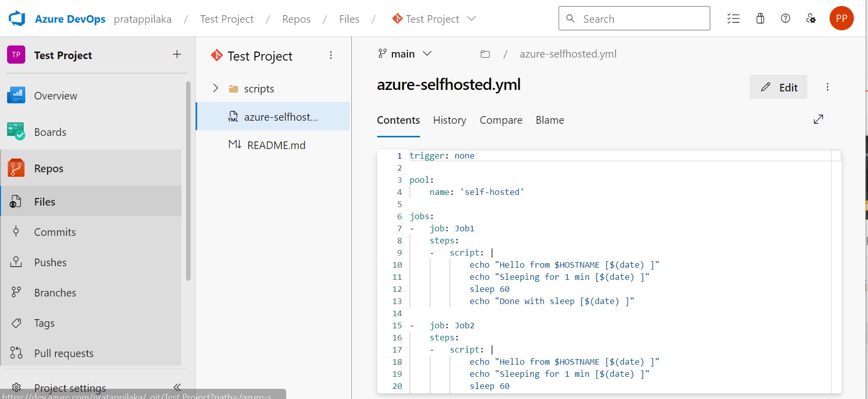The height and width of the screenshot is (399, 868).
Task: Expand the scripts folder in the tree
Action: 216,88
